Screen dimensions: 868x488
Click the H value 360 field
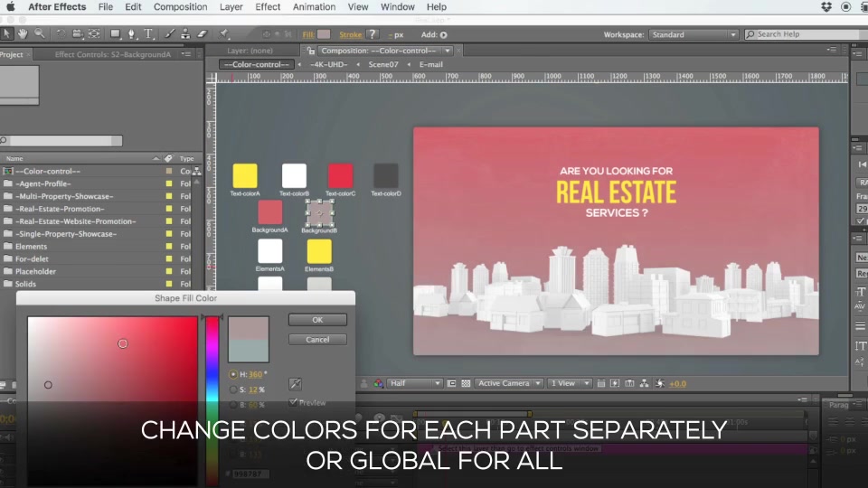[x=255, y=374]
